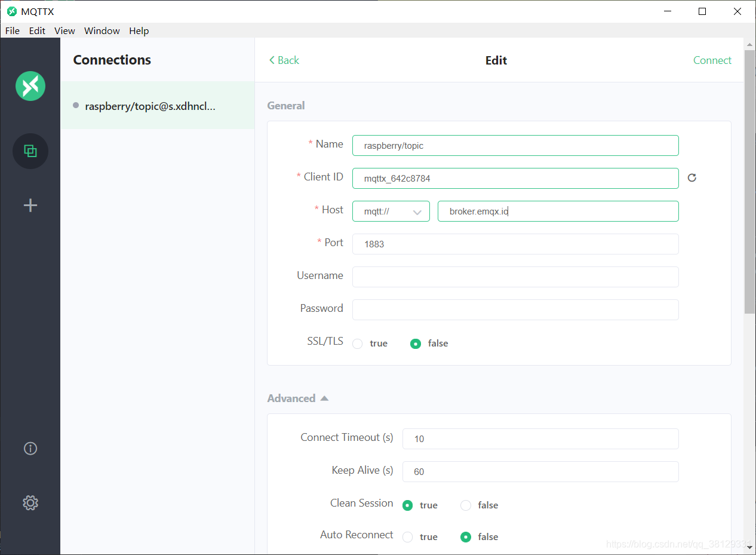Viewport: 756px width, 555px height.
Task: Open the View menu
Action: [64, 30]
